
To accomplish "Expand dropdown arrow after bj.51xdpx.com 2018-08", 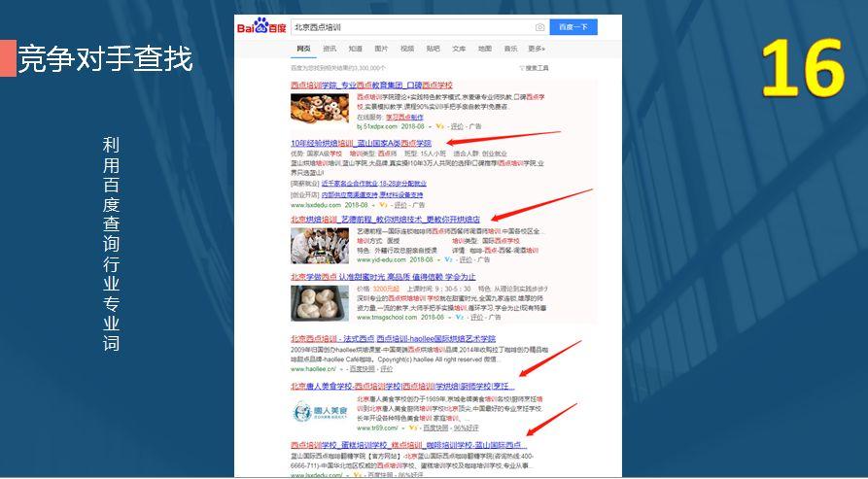I will tap(430, 126).
